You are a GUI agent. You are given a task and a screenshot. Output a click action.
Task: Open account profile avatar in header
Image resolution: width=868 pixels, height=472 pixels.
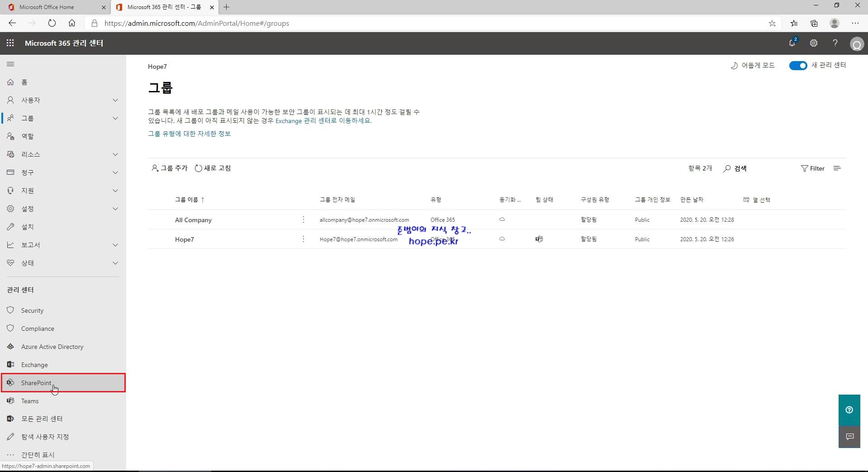(x=857, y=44)
